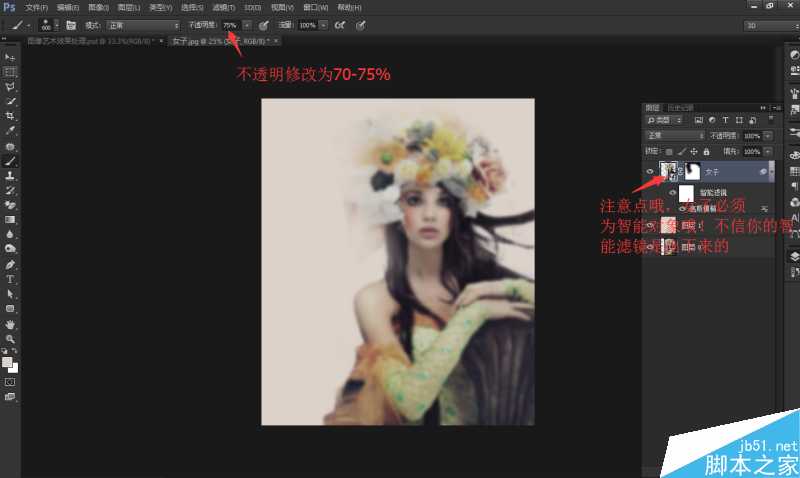Select the 女子 layer mask thumbnail
The image size is (800, 478).
coord(690,172)
